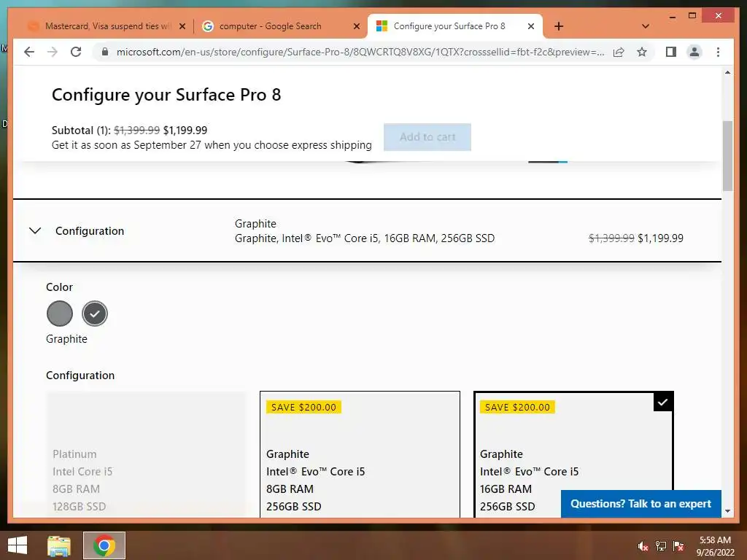Screen dimensions: 747x560
Task: Click the Add to cart button
Action: pos(427,137)
